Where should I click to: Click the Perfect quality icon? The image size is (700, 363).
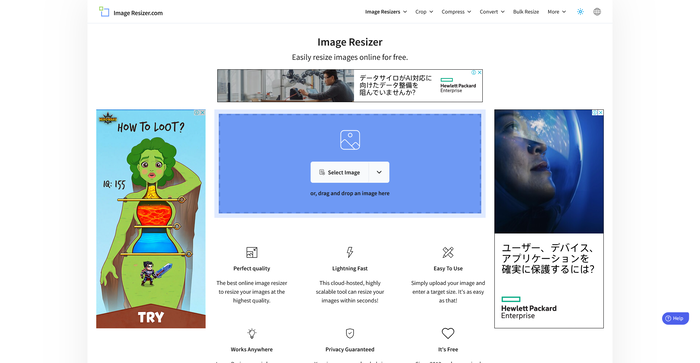(x=252, y=252)
